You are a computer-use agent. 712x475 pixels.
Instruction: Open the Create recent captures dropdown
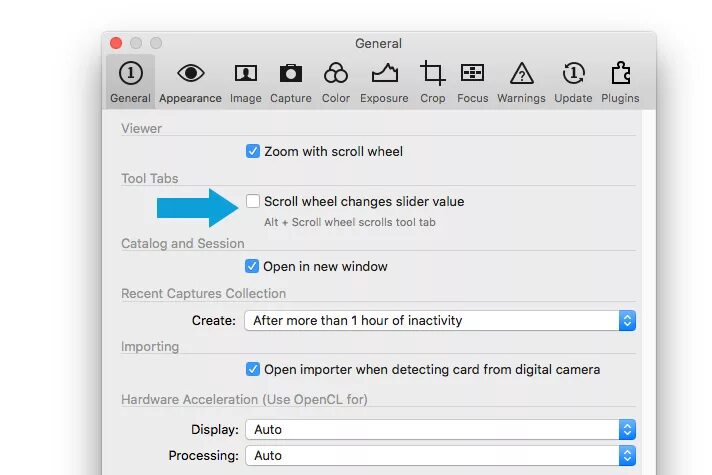pos(440,321)
